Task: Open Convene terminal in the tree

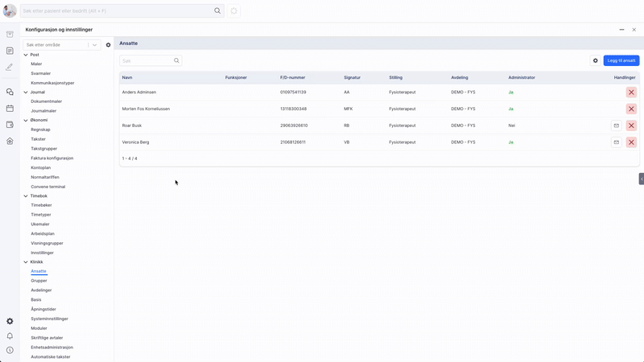Action: (x=48, y=187)
